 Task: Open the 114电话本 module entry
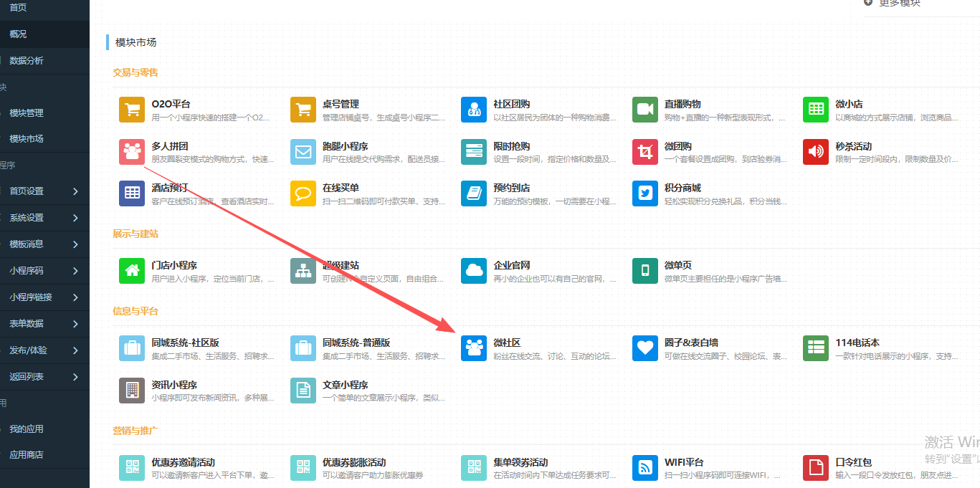(857, 343)
